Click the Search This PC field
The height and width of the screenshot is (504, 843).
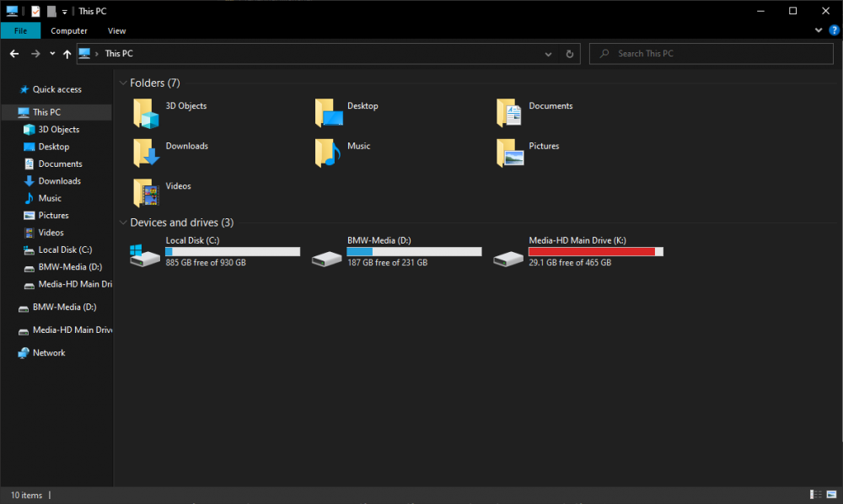[711, 54]
